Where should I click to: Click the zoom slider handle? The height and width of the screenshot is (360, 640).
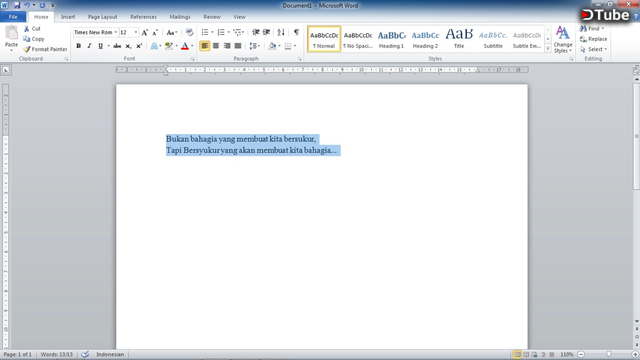click(x=609, y=354)
